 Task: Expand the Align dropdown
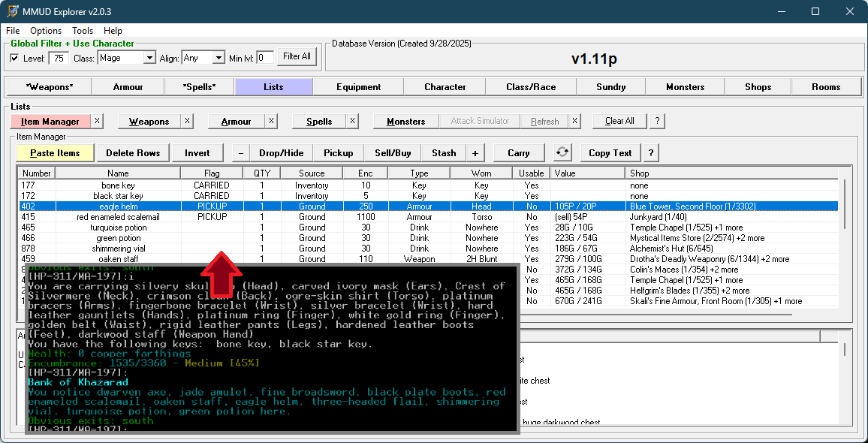pyautogui.click(x=219, y=58)
